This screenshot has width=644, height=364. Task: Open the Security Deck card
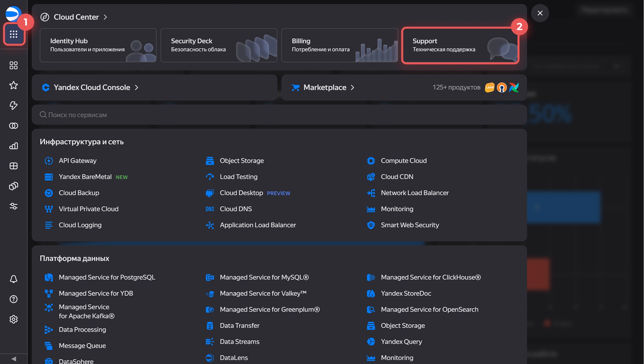219,45
